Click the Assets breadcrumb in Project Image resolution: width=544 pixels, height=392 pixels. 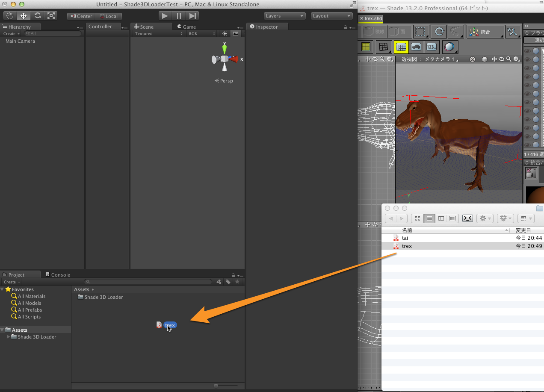tap(81, 289)
